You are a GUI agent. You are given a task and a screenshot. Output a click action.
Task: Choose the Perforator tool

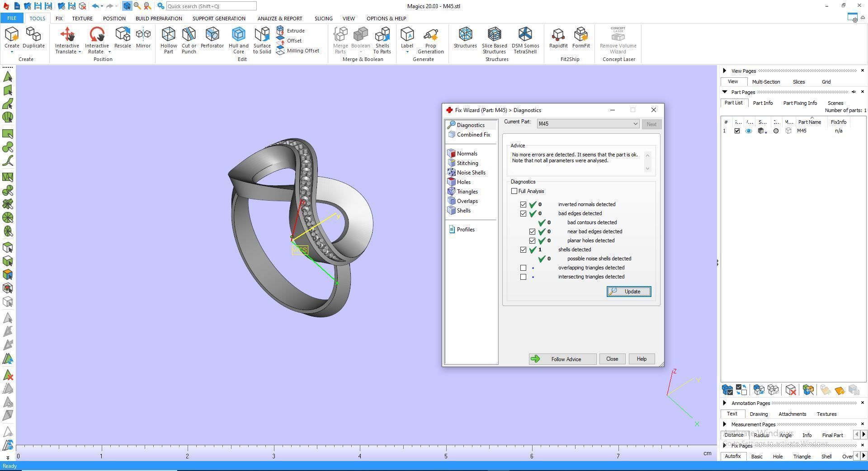coord(212,38)
